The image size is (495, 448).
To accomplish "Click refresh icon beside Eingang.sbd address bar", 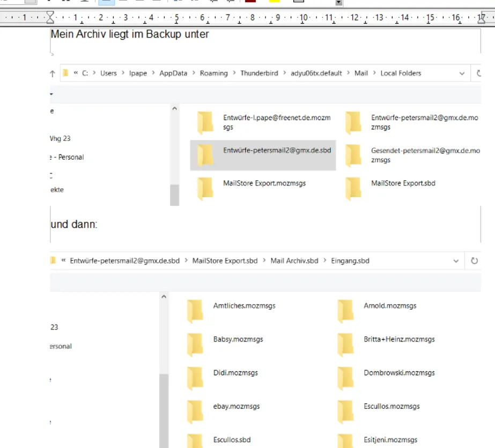I will pyautogui.click(x=474, y=261).
